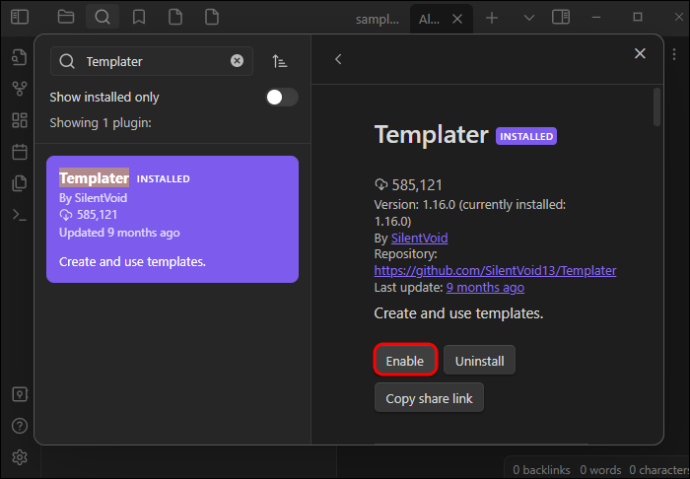Open command palette icon

(x=19, y=215)
